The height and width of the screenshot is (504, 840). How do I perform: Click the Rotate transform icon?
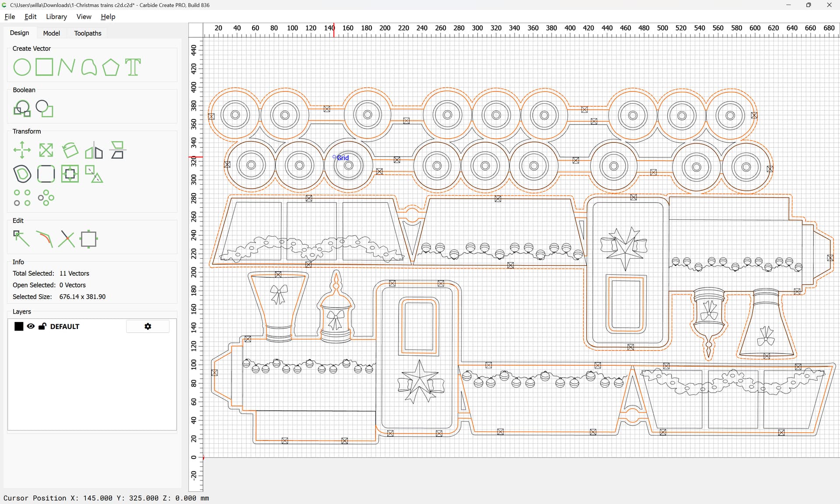click(70, 150)
